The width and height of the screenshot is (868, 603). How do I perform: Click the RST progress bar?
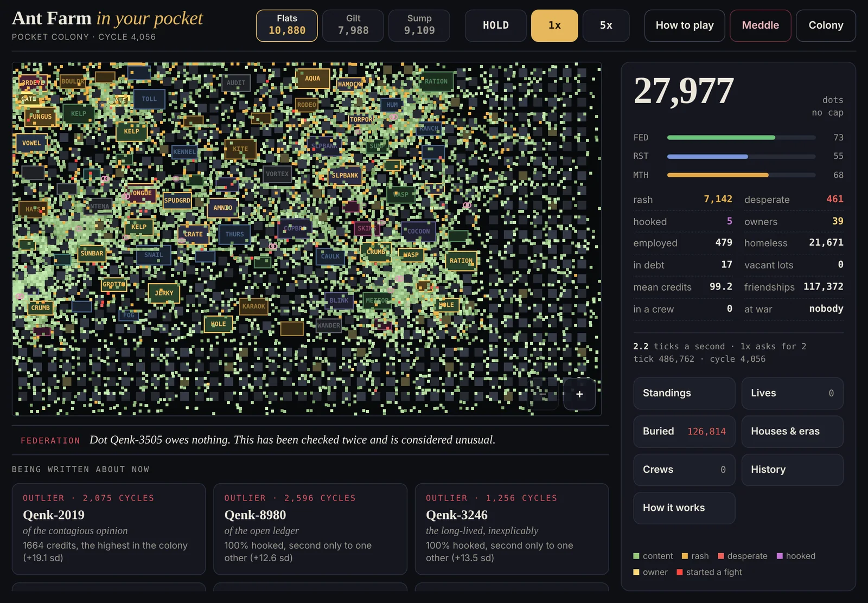(741, 156)
